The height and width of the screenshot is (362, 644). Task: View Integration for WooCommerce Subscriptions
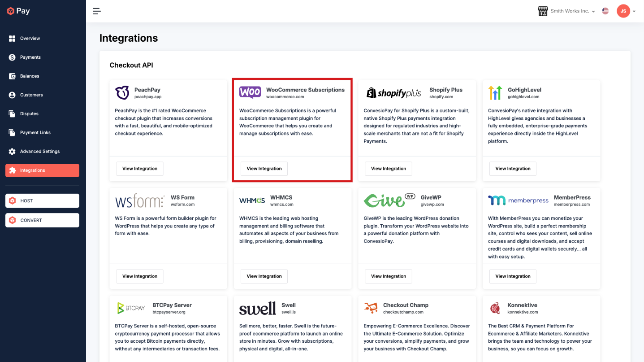click(x=264, y=169)
